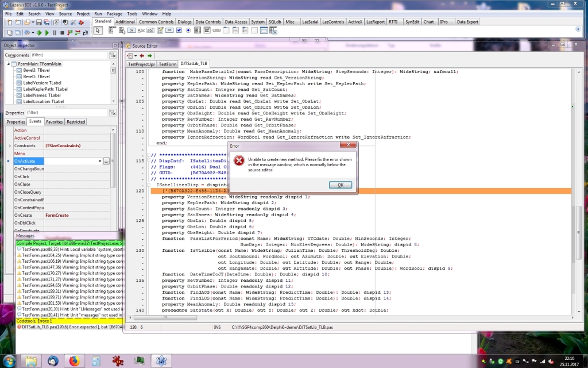Click the green Run button in toolbar

pyautogui.click(x=47, y=33)
